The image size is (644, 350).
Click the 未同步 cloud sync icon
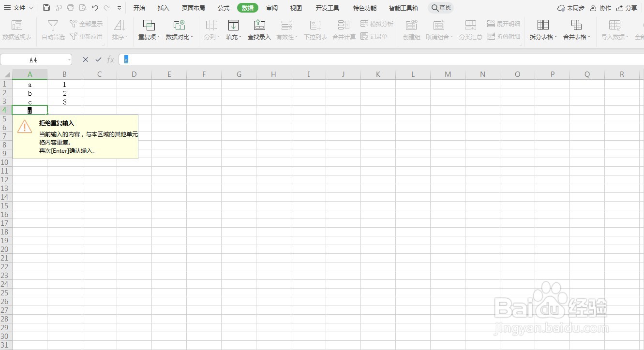(571, 8)
